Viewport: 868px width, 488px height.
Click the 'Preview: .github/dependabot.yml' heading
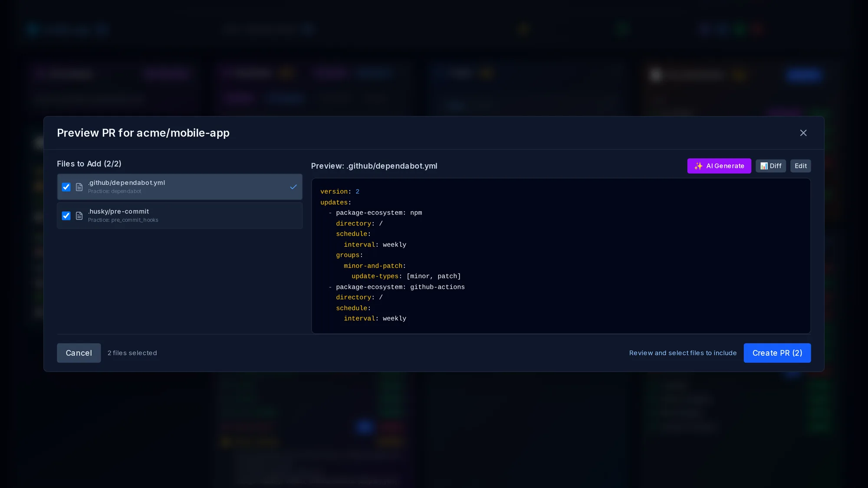click(x=374, y=166)
